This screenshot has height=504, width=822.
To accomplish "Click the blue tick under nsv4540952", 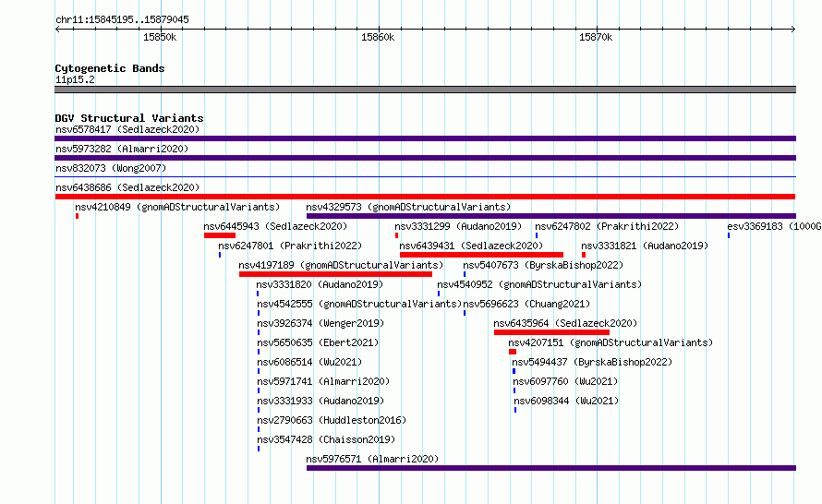I will (x=439, y=294).
